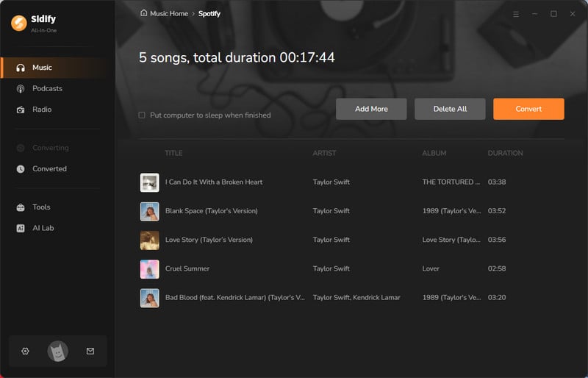Click the AI Lab icon
The height and width of the screenshot is (378, 588).
[x=21, y=228]
